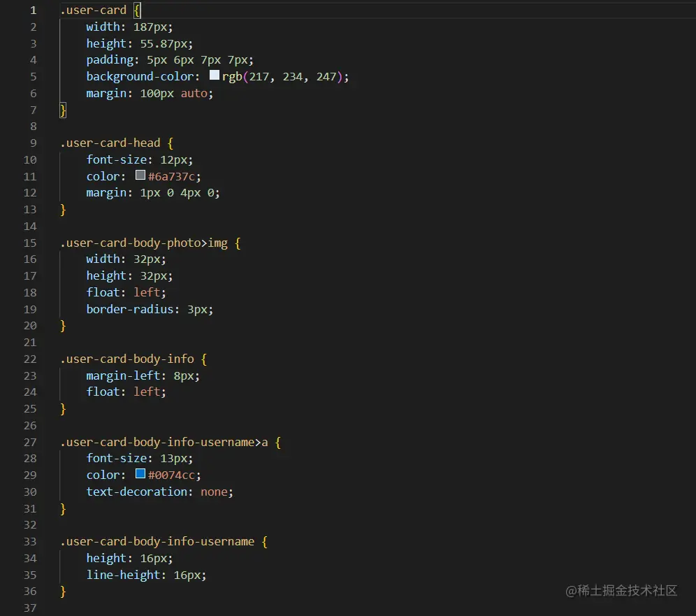Click the .user-card-body-info selector on line 22
Image resolution: width=696 pixels, height=616 pixels.
[x=127, y=359]
